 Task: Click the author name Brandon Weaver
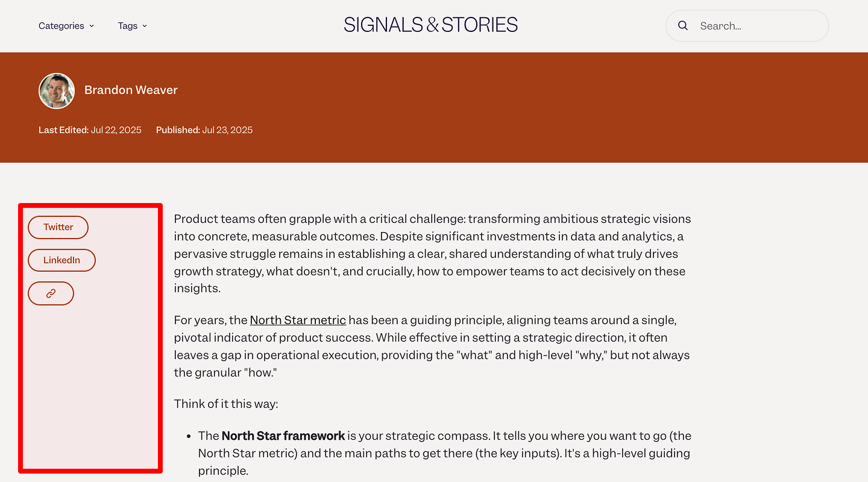point(131,90)
